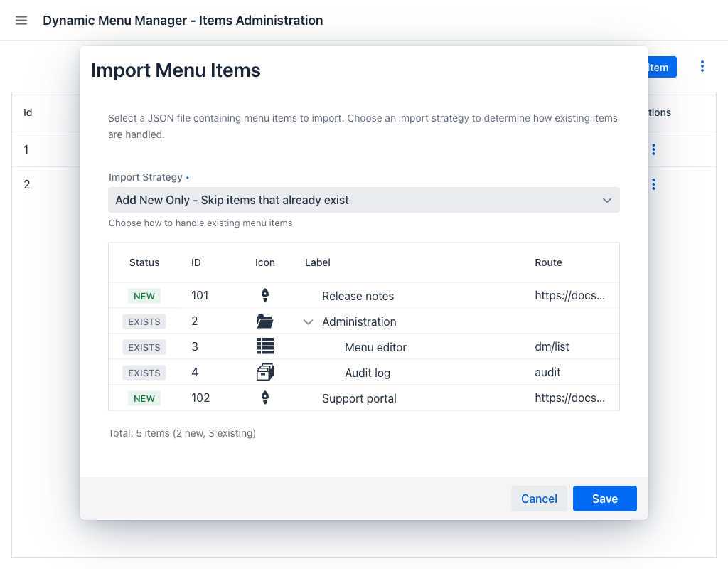Screen dimensions: 728x569
Task: Click the EXISTS badge for Menu editor
Action: click(144, 347)
